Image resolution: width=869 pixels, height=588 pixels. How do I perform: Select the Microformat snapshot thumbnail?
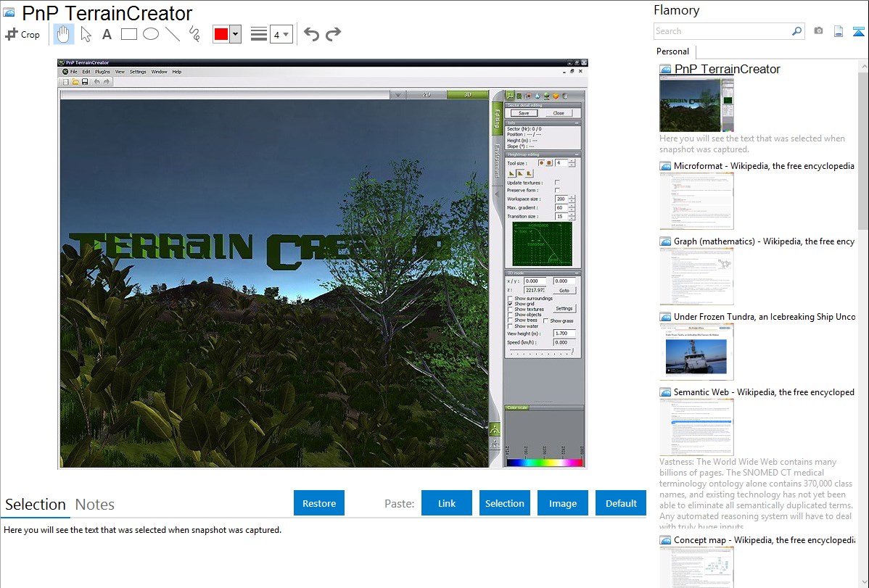pyautogui.click(x=696, y=201)
